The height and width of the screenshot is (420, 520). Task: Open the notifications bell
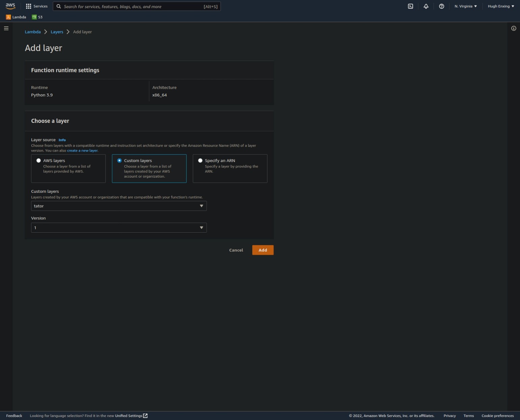426,6
